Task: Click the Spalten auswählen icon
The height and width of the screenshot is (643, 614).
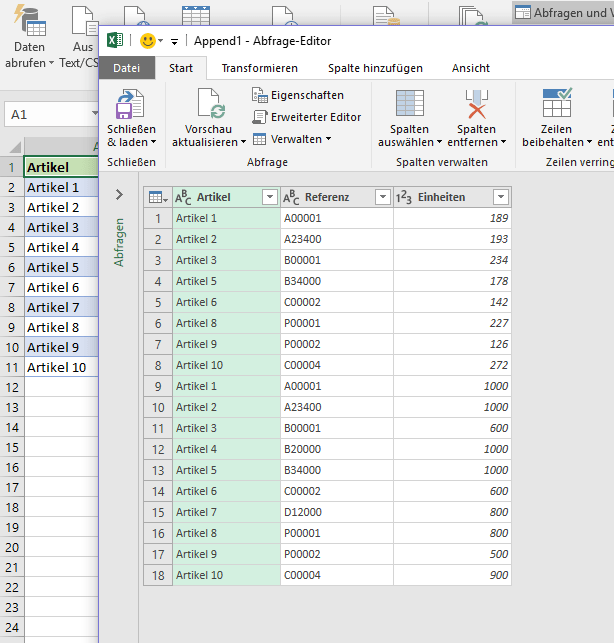Action: pos(410,106)
